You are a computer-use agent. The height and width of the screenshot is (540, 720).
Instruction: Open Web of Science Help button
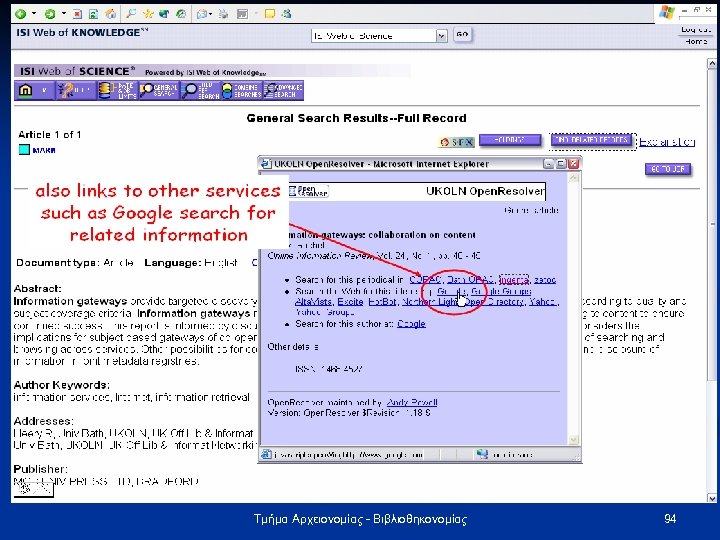pos(76,90)
